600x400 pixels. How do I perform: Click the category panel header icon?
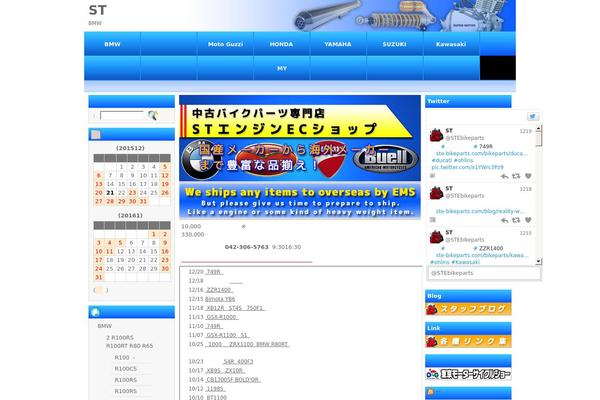(x=96, y=312)
